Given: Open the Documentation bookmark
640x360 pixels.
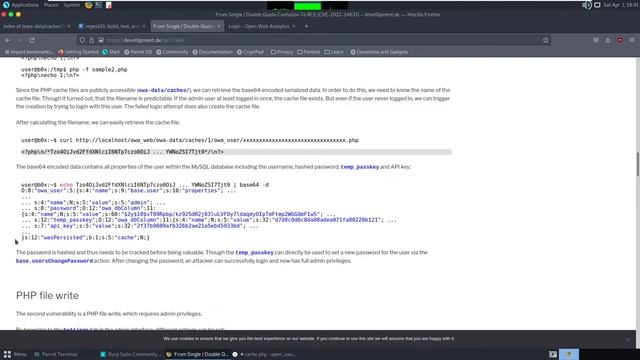Looking at the screenshot, I should click(212, 52).
